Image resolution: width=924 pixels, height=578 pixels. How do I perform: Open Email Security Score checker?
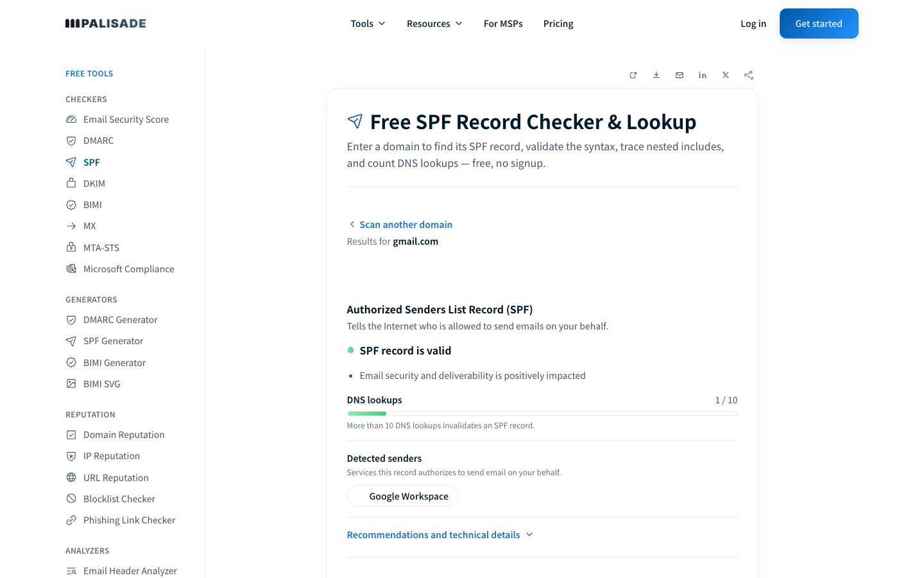(x=126, y=119)
